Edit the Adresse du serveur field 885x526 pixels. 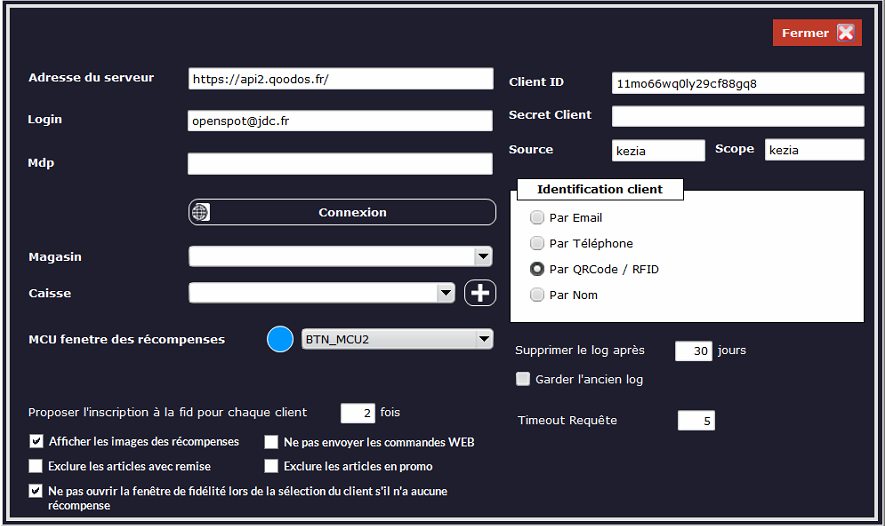[340, 79]
